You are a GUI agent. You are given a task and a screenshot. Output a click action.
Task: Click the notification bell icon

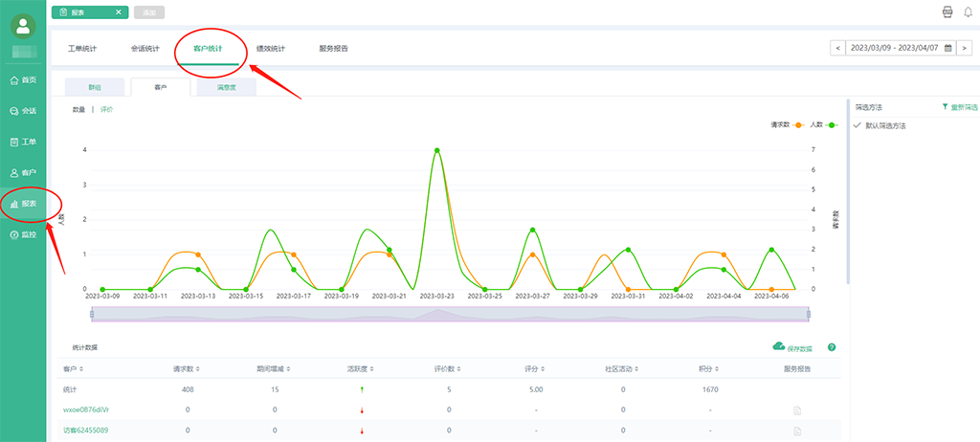click(x=969, y=11)
